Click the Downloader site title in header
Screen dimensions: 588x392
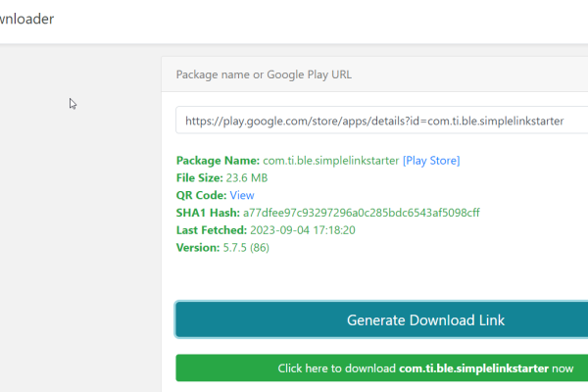coord(27,20)
